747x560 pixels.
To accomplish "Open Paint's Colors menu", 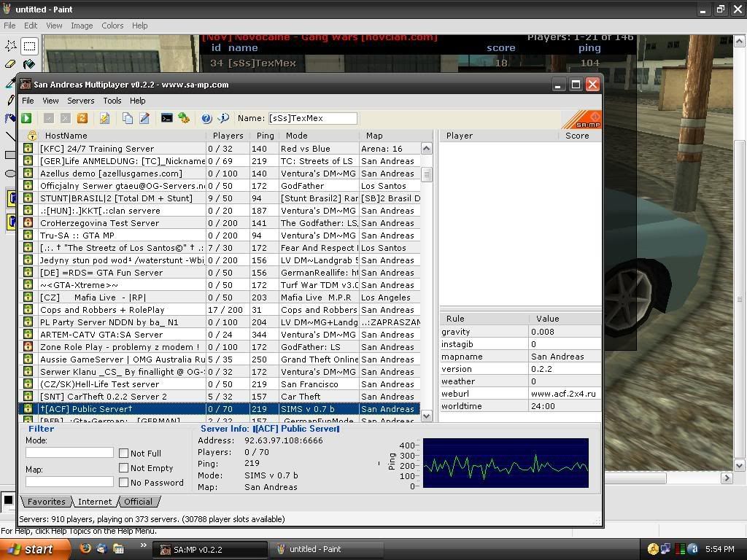I will pos(112,26).
